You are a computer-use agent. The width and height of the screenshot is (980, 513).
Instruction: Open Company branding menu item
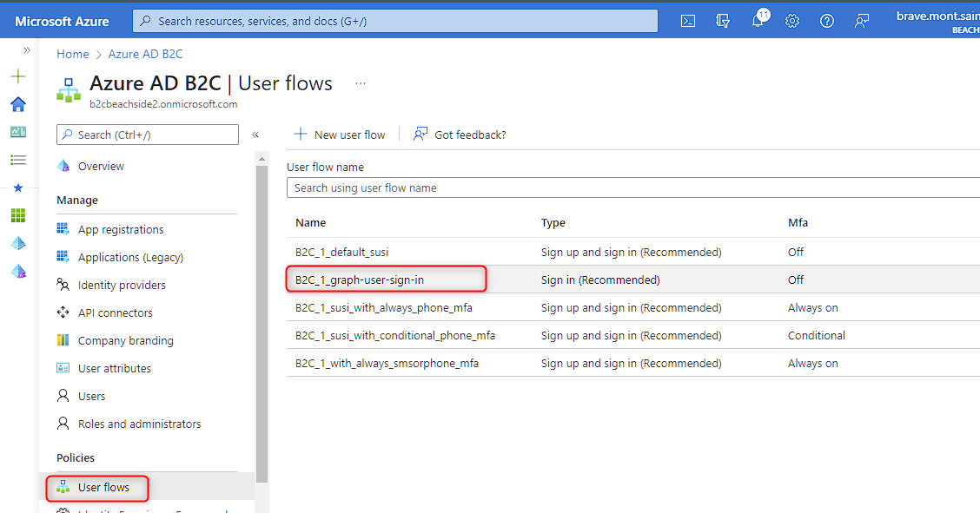(126, 341)
